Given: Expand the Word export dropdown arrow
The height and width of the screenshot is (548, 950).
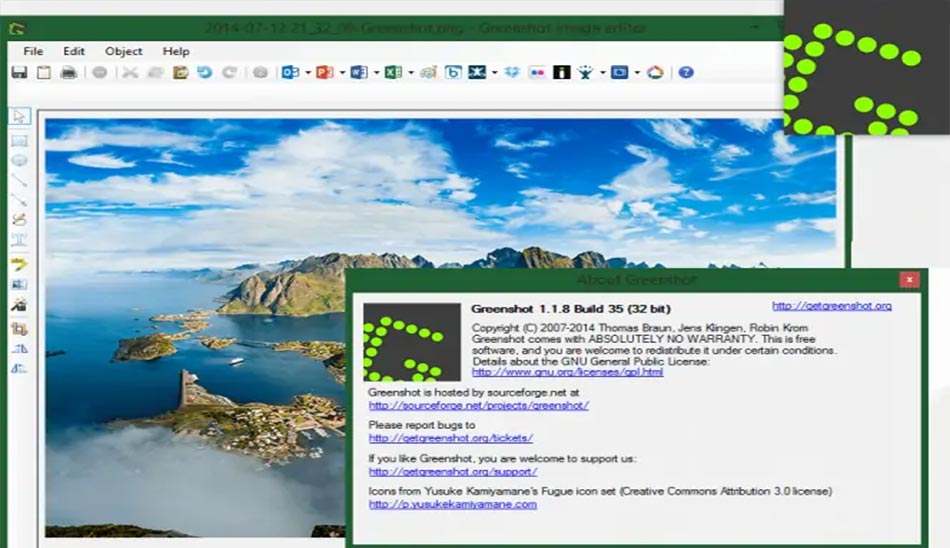Looking at the screenshot, I should pyautogui.click(x=376, y=73).
